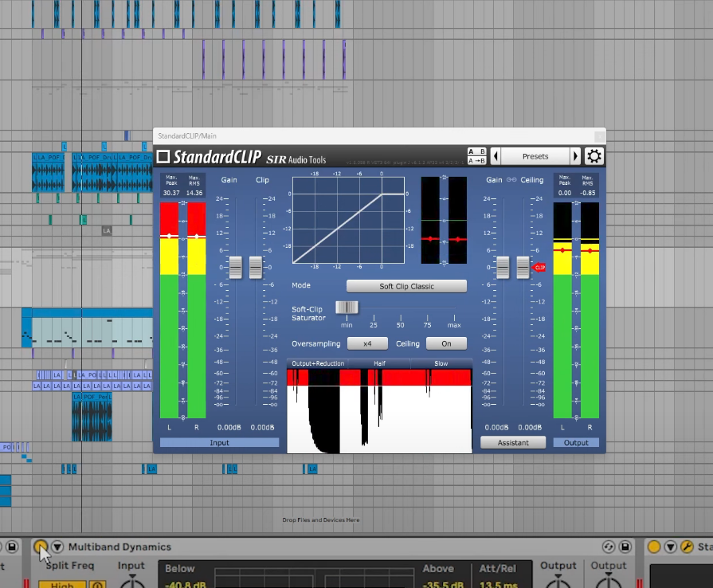Fold the StandardCLIP device in device chain
The image size is (713, 588).
click(x=670, y=547)
